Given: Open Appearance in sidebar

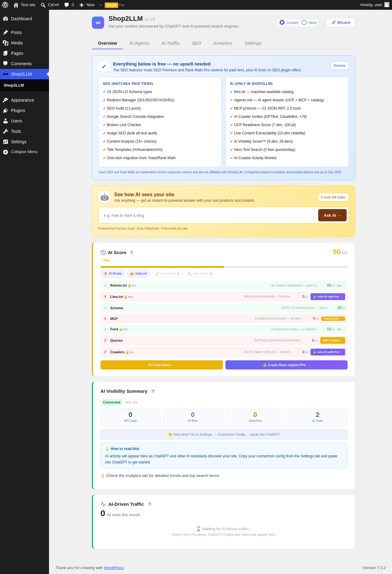Looking at the screenshot, I should 24,100.
